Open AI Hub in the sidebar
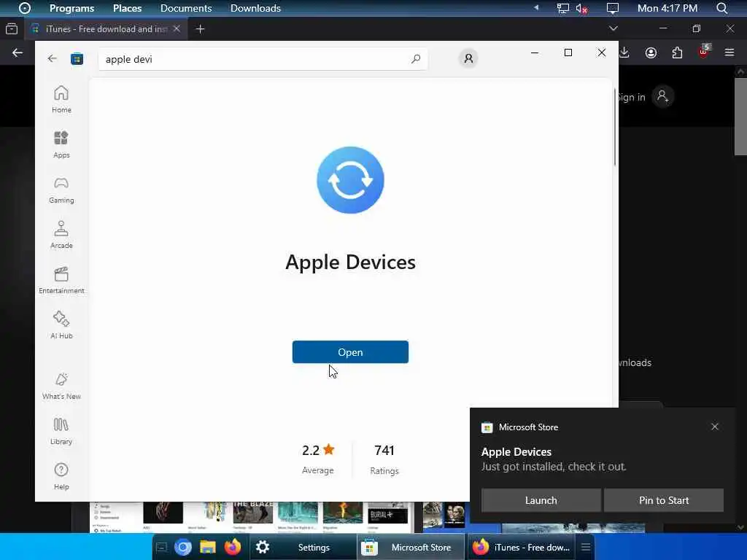 pos(61,325)
